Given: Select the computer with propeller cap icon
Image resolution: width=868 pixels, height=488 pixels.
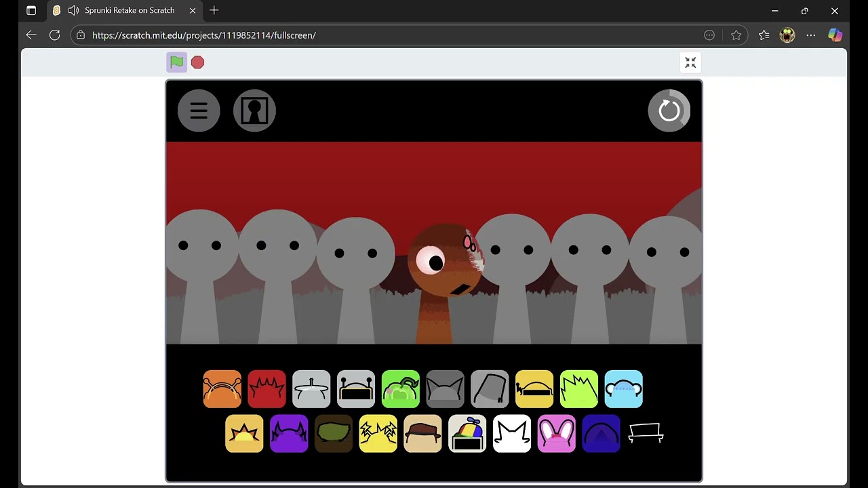Looking at the screenshot, I should coord(467,434).
